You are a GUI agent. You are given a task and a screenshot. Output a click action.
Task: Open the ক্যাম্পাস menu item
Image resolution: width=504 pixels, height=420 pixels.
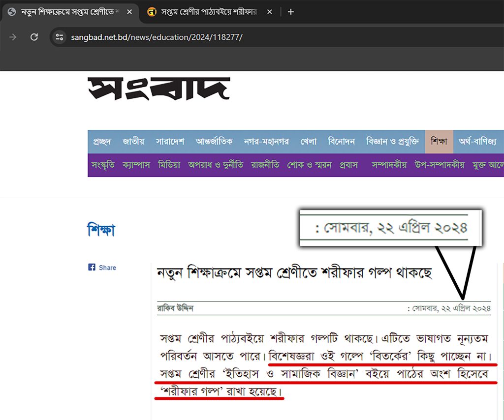pyautogui.click(x=136, y=165)
